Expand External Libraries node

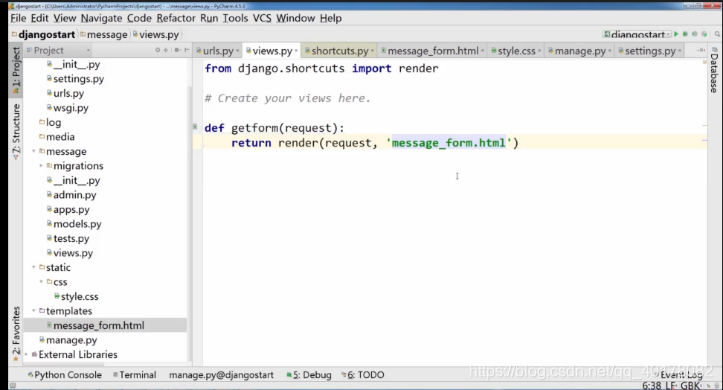pos(26,355)
